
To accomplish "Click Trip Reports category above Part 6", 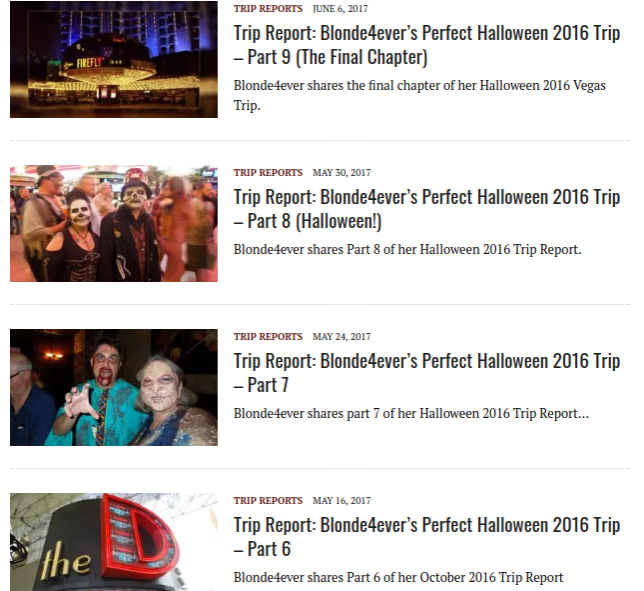I will click(x=268, y=500).
